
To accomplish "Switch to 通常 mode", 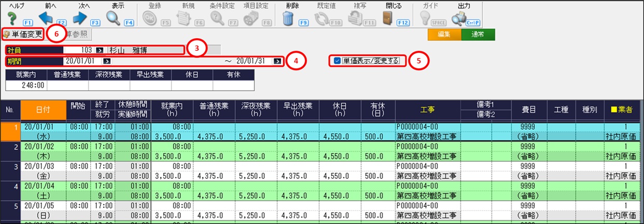I will pyautogui.click(x=478, y=35).
